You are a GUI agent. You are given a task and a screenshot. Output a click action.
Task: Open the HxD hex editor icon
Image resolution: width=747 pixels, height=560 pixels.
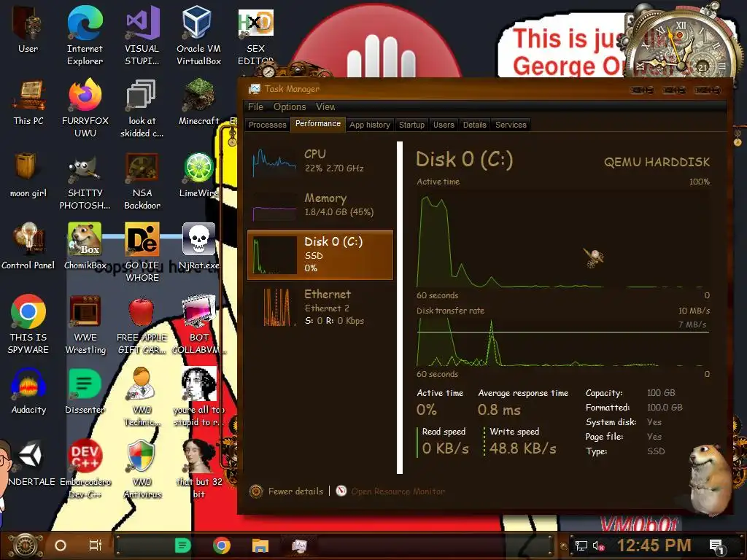tap(256, 36)
